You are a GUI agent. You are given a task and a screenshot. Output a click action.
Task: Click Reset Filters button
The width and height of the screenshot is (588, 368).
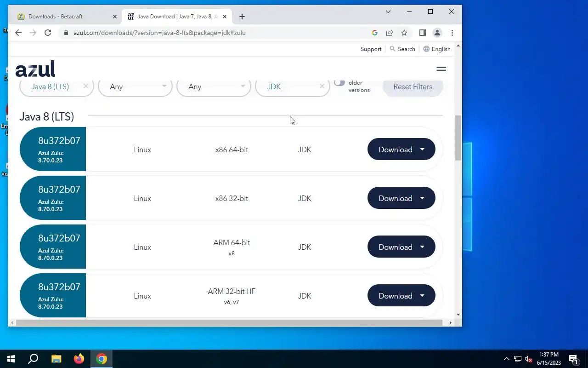click(x=413, y=86)
